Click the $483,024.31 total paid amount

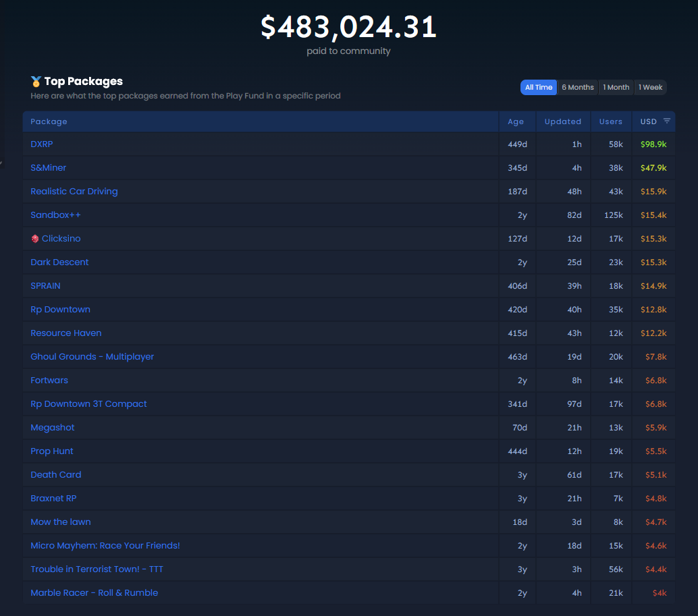pyautogui.click(x=348, y=27)
